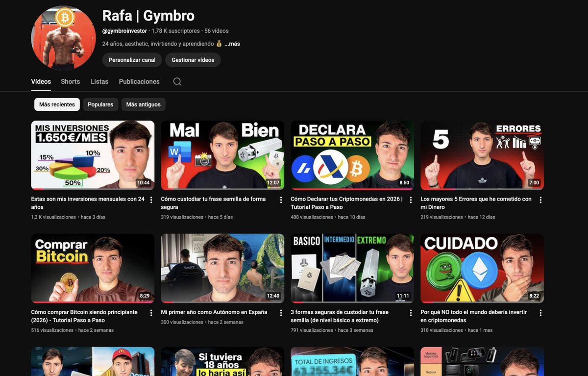The image size is (588, 376).
Task: Click the 12:07 duration badge
Action: (x=273, y=183)
